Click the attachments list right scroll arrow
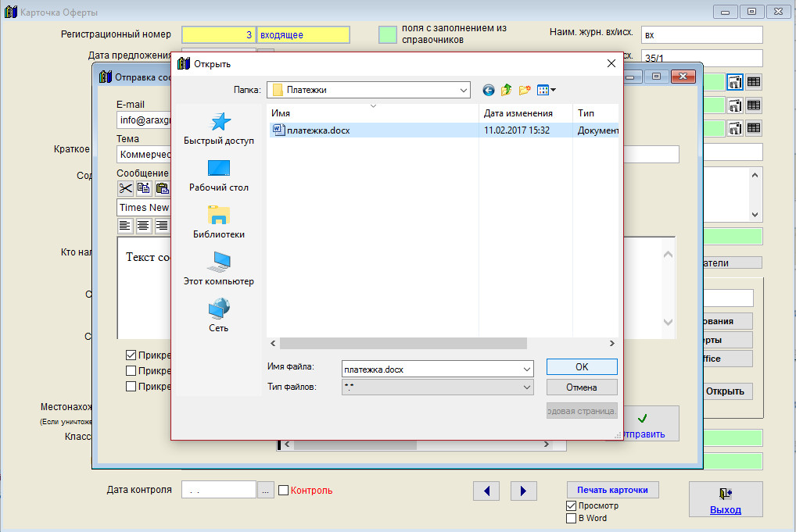 pyautogui.click(x=547, y=445)
